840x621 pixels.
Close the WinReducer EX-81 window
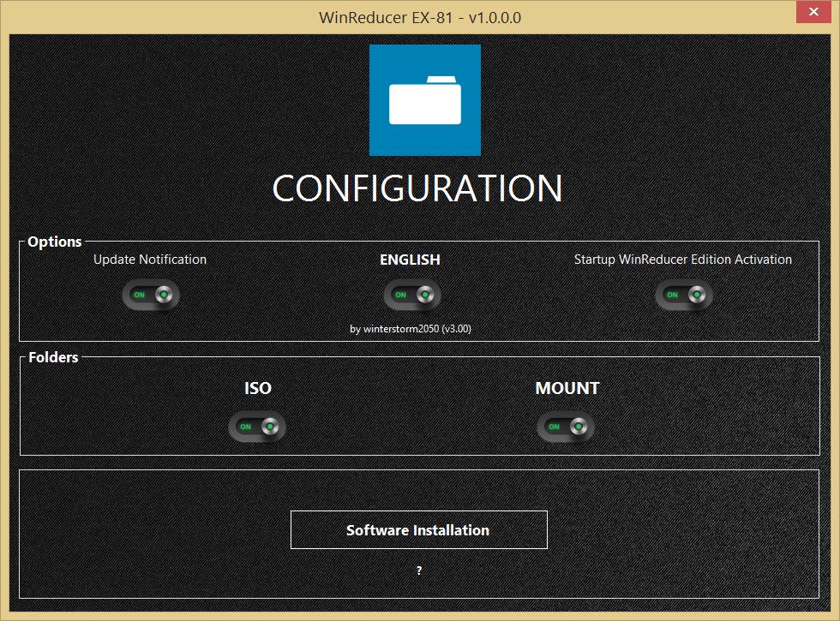pos(813,12)
